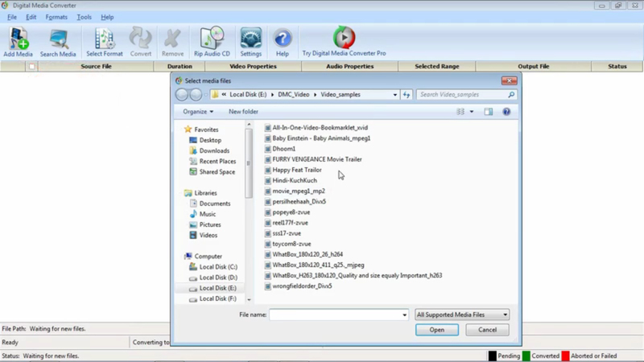Toggle the preview pane icon
The image size is (644, 362).
pos(489,112)
